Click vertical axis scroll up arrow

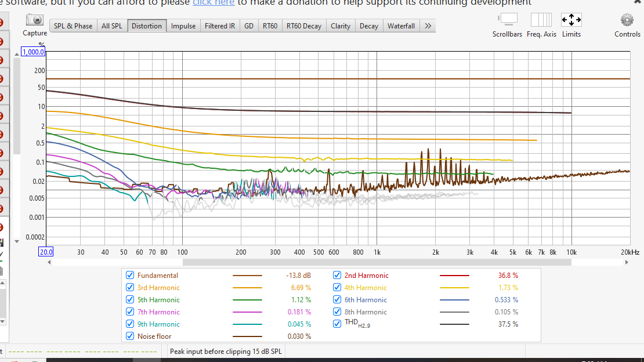pos(17,54)
